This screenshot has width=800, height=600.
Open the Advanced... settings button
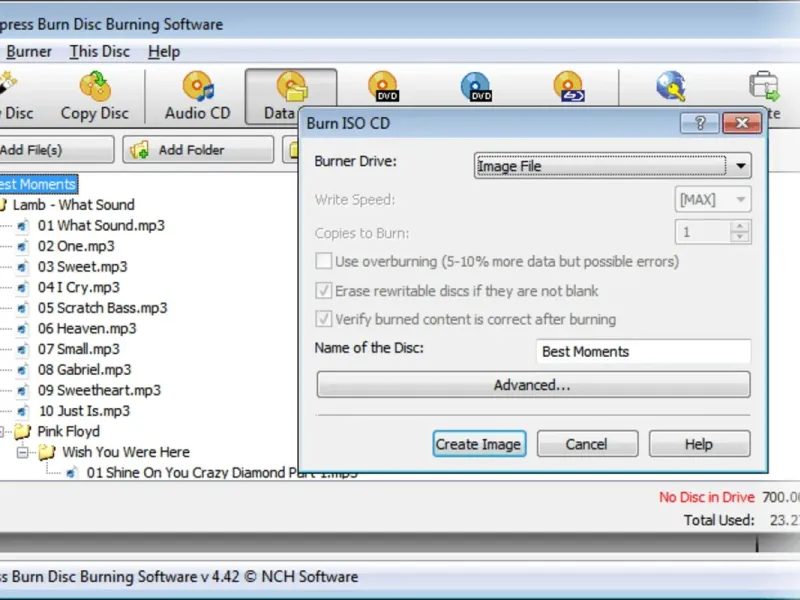click(533, 385)
